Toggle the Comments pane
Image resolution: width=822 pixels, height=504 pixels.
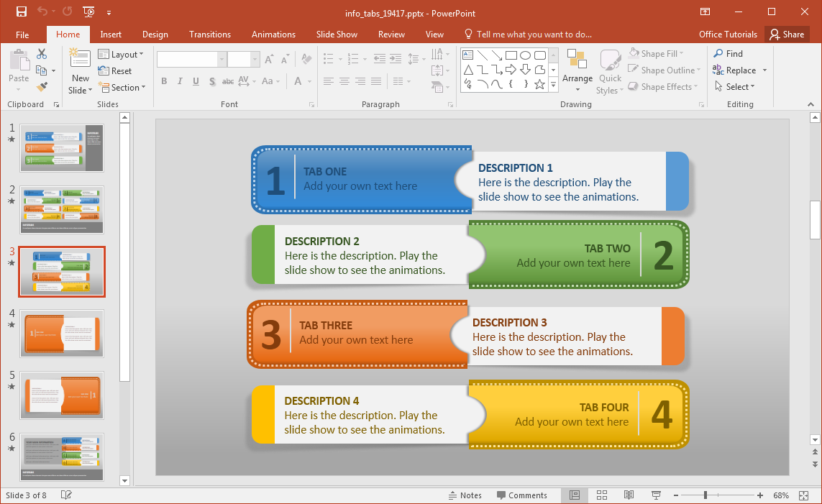click(x=521, y=495)
